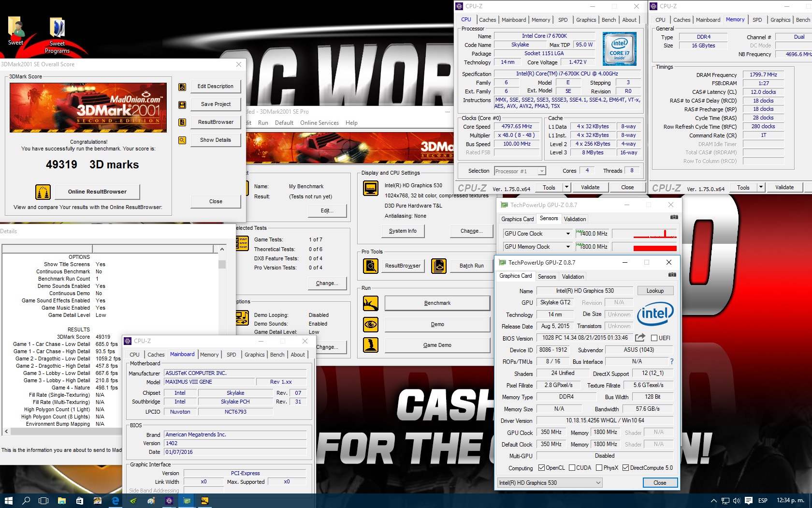812x508 pixels.
Task: Open Sensors tab in front GPU-Z window
Action: (547, 277)
